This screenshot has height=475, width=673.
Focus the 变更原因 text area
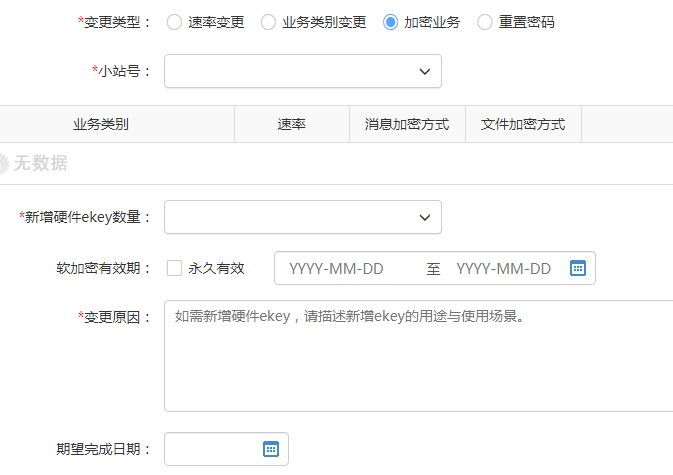coord(418,356)
